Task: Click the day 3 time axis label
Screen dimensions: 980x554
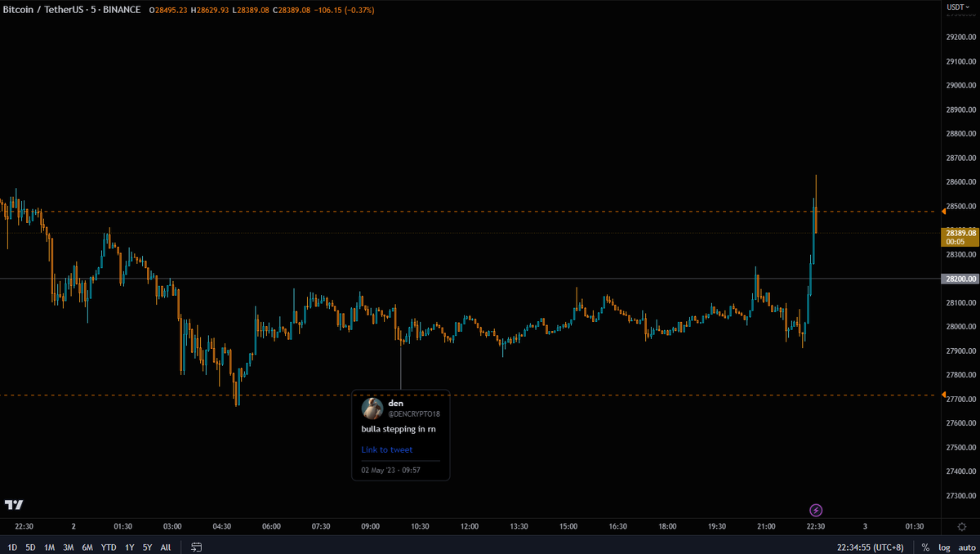Action: (865, 526)
